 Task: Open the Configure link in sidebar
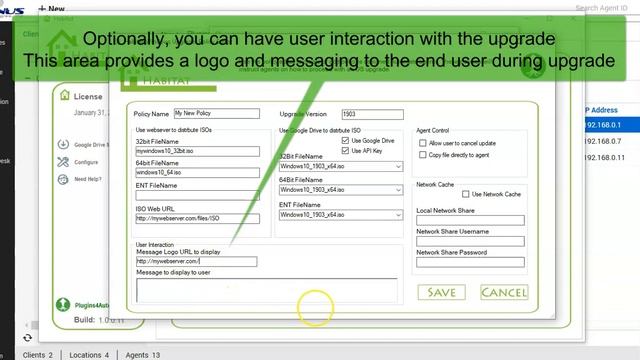(86, 162)
